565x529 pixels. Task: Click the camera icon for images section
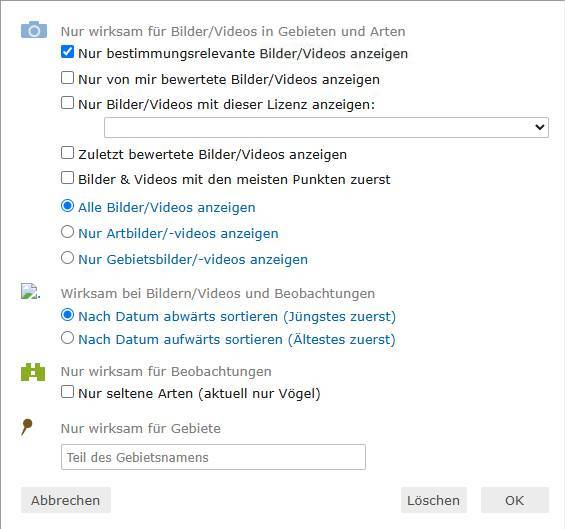click(34, 30)
